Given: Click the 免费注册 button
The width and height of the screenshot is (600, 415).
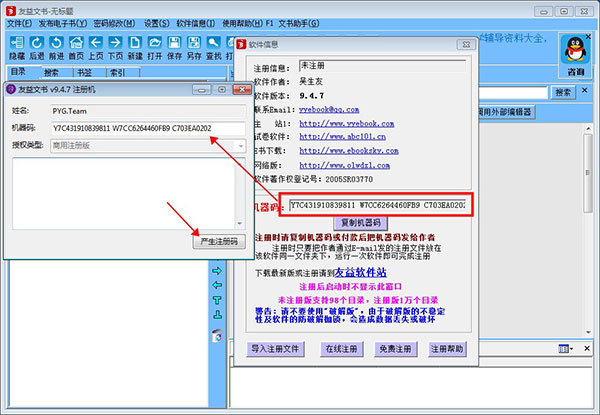Looking at the screenshot, I should [395, 349].
